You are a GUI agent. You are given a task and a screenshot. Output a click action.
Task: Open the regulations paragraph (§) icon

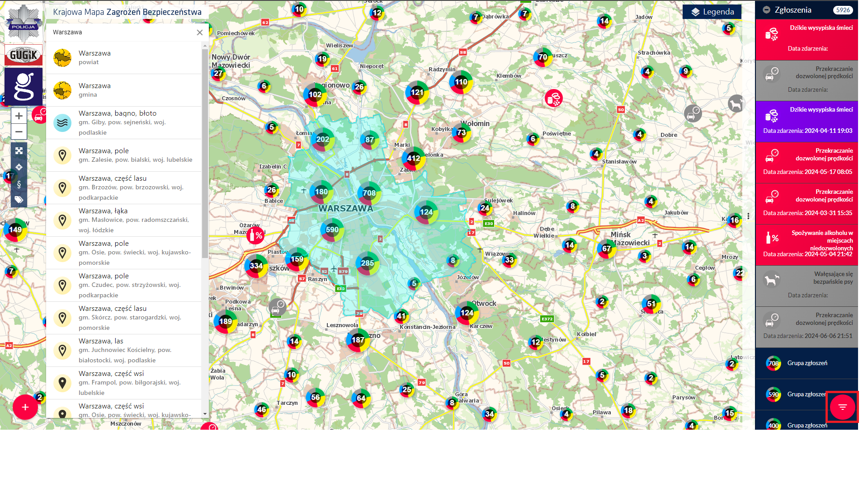click(19, 184)
